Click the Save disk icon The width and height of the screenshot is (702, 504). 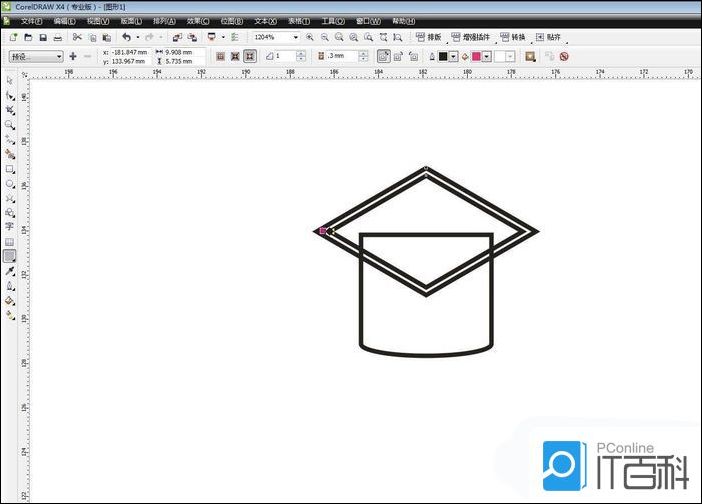coord(43,37)
